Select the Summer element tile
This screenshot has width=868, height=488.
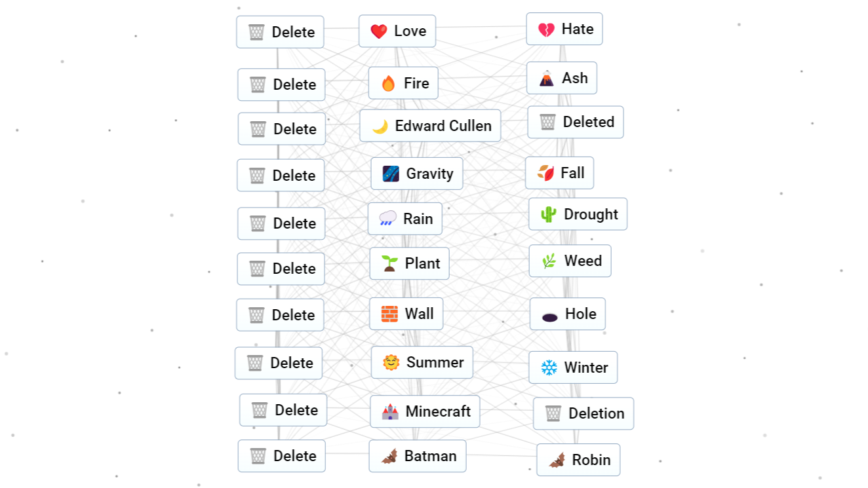pyautogui.click(x=422, y=362)
